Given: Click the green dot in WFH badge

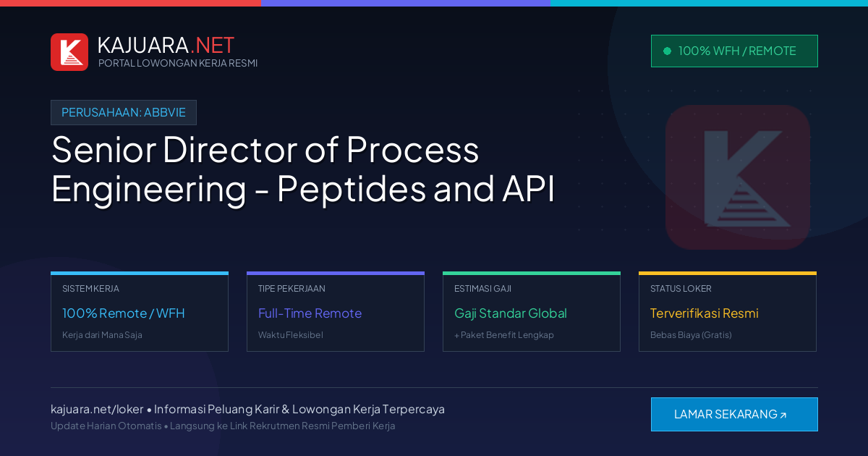Looking at the screenshot, I should point(667,51).
